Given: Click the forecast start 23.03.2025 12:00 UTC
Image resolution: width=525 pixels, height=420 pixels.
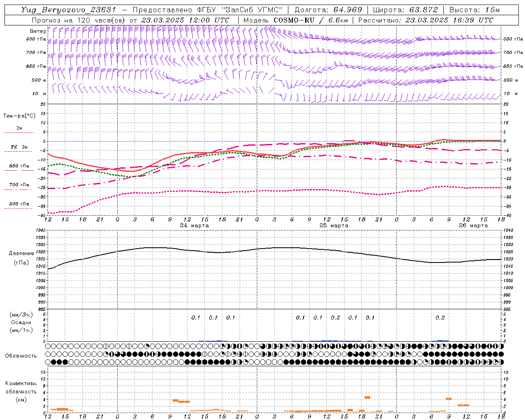Looking at the screenshot, I should 185,20.
